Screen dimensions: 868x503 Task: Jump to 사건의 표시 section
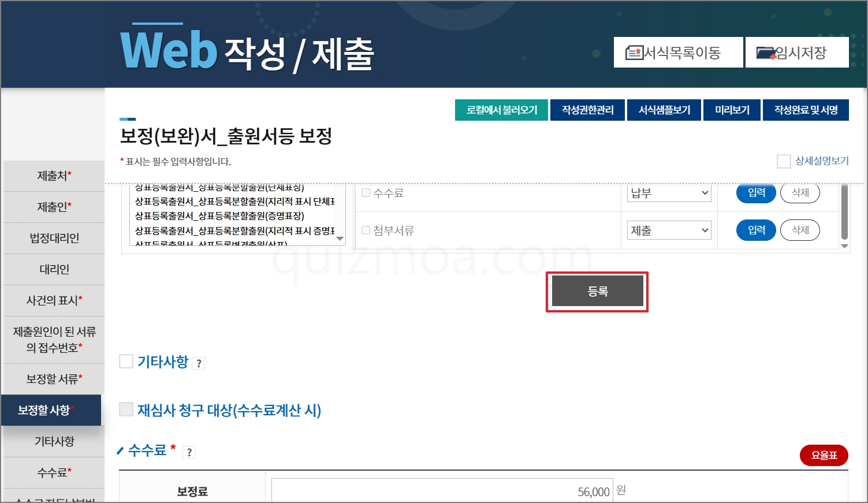[54, 300]
